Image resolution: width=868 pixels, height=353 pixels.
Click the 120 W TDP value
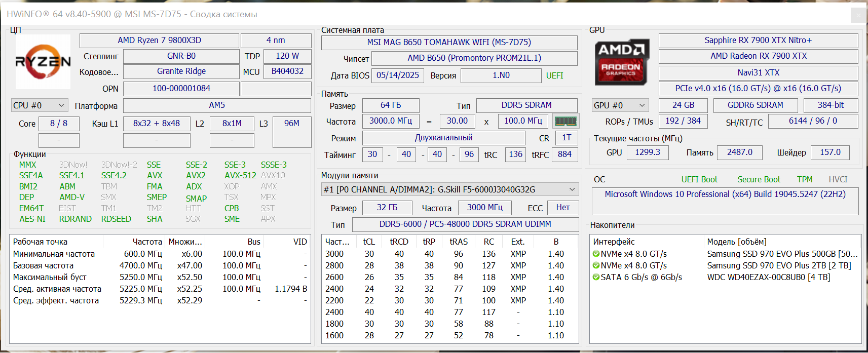coord(287,56)
